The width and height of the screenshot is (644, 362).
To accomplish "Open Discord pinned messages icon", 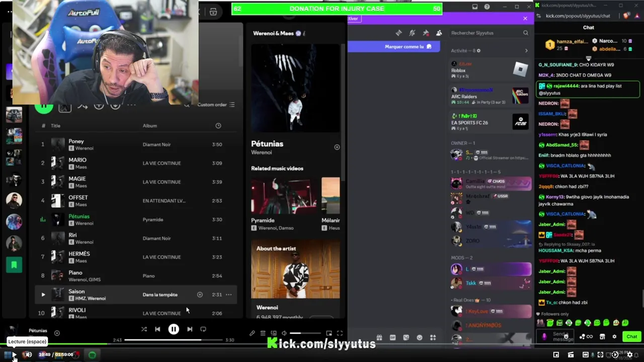I will (426, 33).
